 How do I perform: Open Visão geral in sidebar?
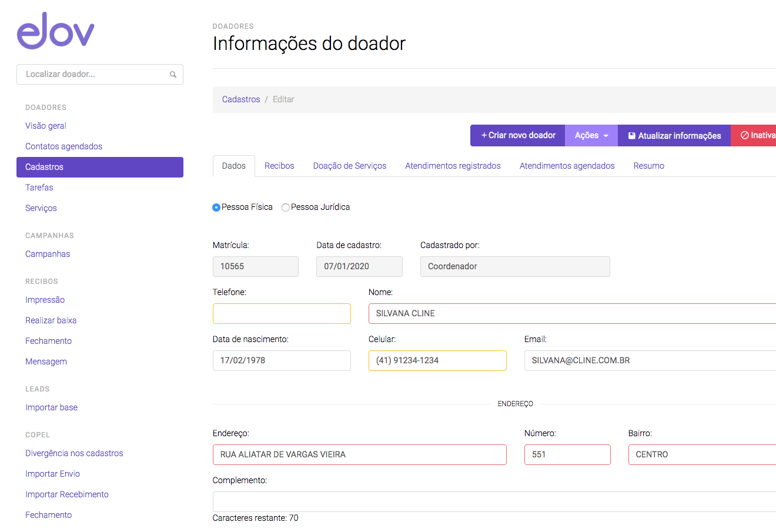point(46,126)
